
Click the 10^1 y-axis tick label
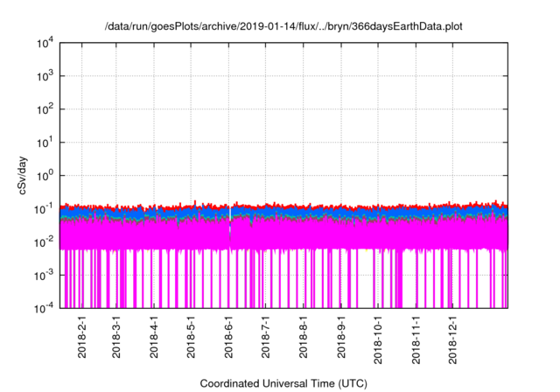(x=45, y=143)
